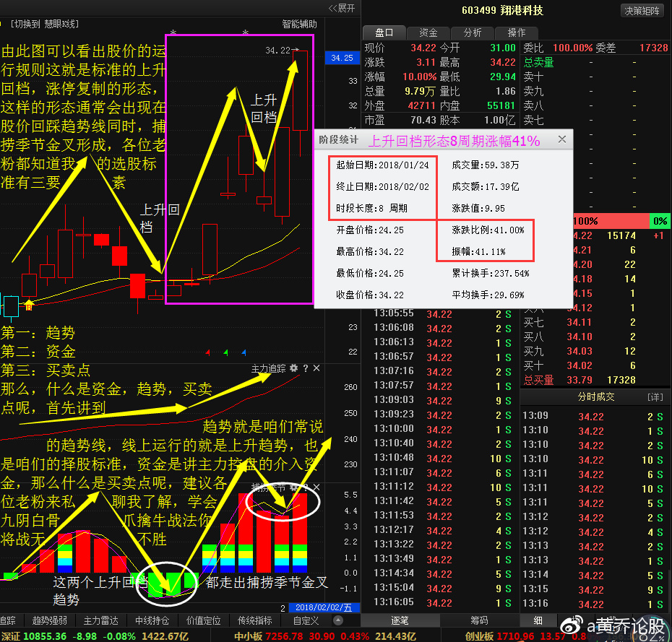The image size is (672, 642).
Task: Select the 盘口 tab
Action: coord(384,32)
